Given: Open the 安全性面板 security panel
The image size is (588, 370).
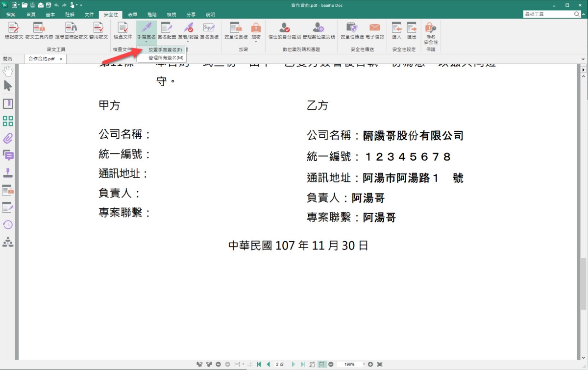Looking at the screenshot, I should 236,30.
